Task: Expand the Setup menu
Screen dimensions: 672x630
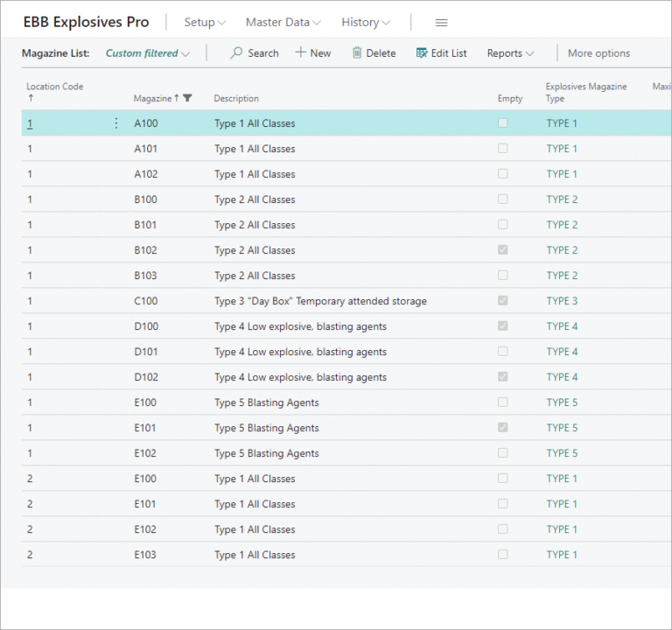Action: point(205,22)
